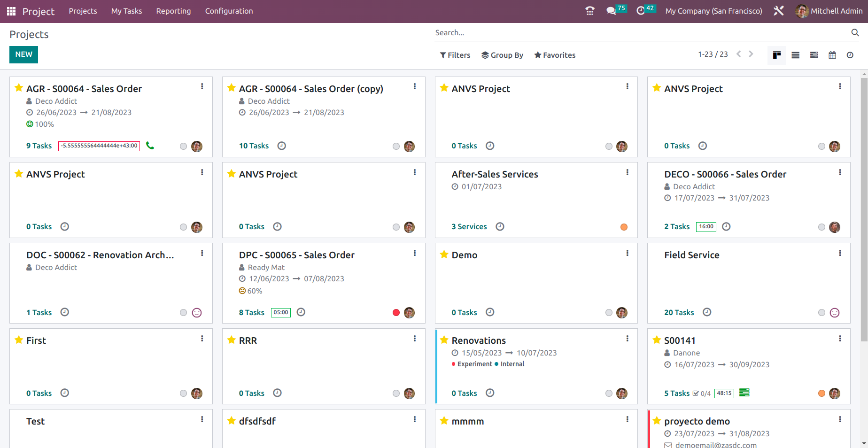Open the Group By dropdown
Viewport: 868px width, 448px height.
pos(502,55)
